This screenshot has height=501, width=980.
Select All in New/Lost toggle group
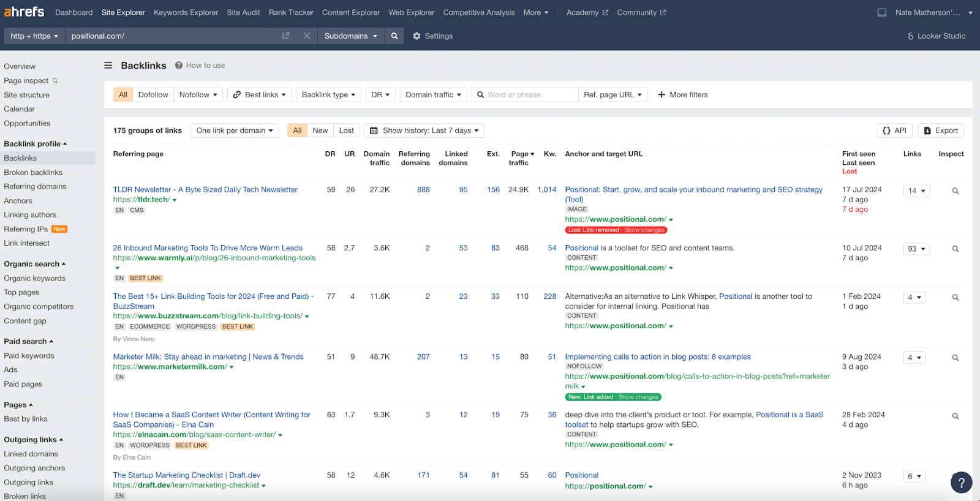pos(298,130)
